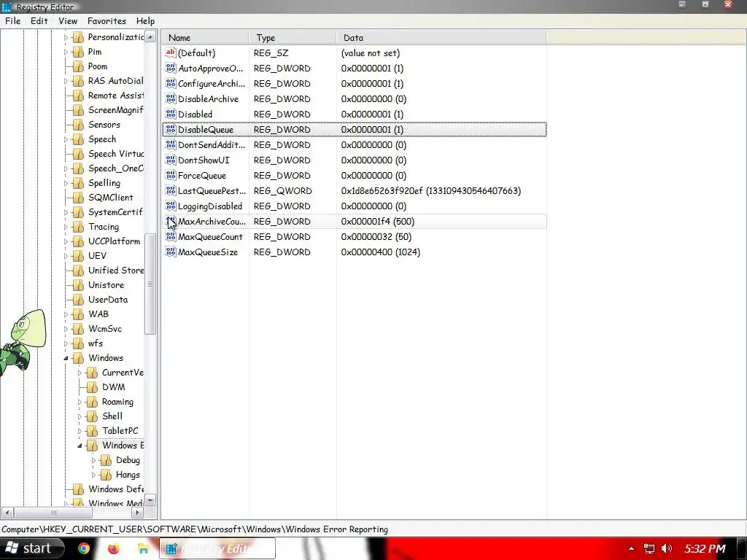Open the View menu

click(68, 21)
